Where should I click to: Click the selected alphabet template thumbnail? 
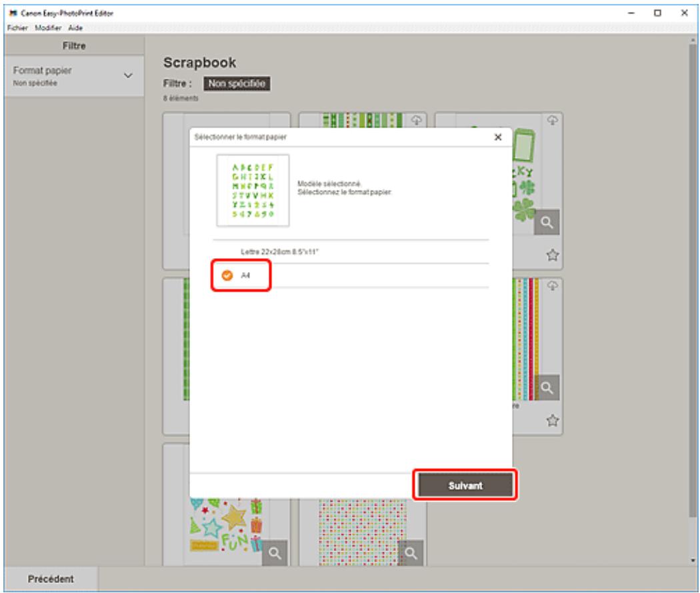tap(253, 191)
